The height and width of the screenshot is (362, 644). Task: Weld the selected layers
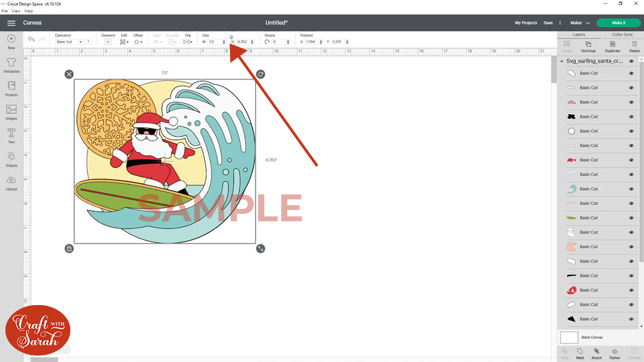(580, 353)
